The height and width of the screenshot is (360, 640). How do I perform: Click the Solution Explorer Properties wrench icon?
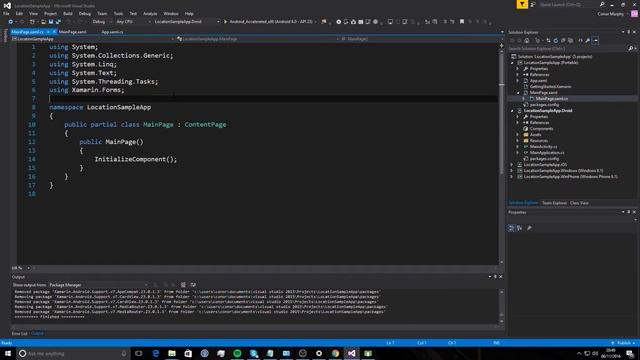click(588, 40)
